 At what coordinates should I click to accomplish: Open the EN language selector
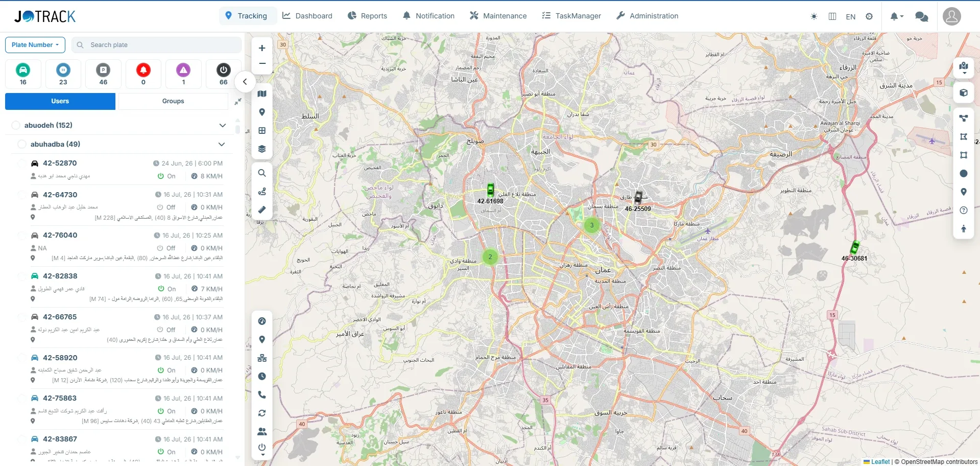[x=851, y=16]
